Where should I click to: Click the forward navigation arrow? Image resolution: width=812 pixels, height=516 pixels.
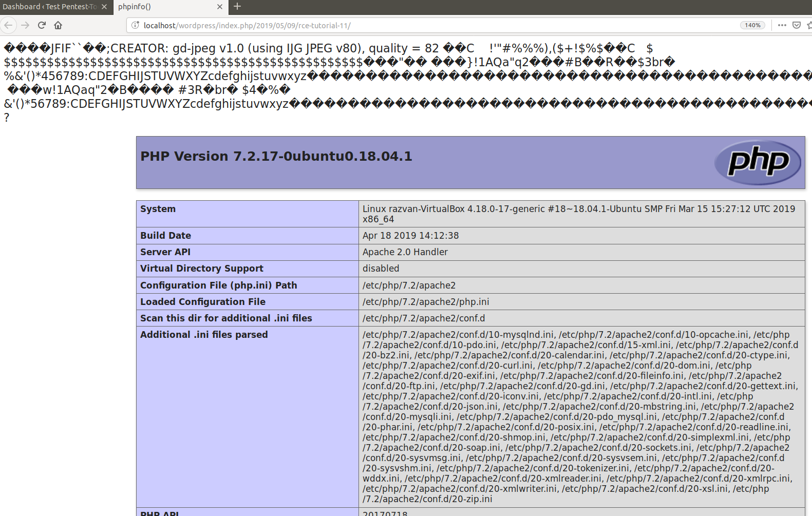25,25
